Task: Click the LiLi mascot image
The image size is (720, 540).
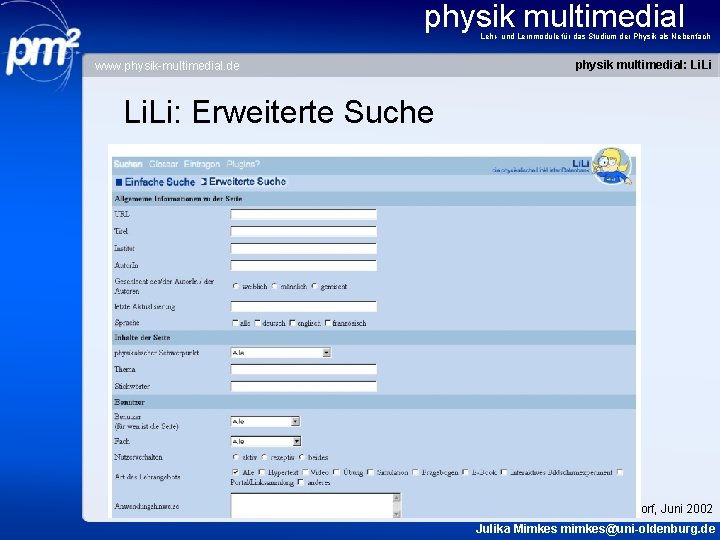Action: point(611,166)
